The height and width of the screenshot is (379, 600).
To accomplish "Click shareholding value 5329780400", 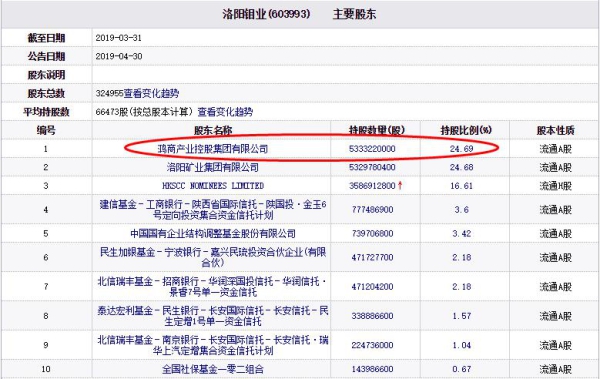I will point(372,167).
